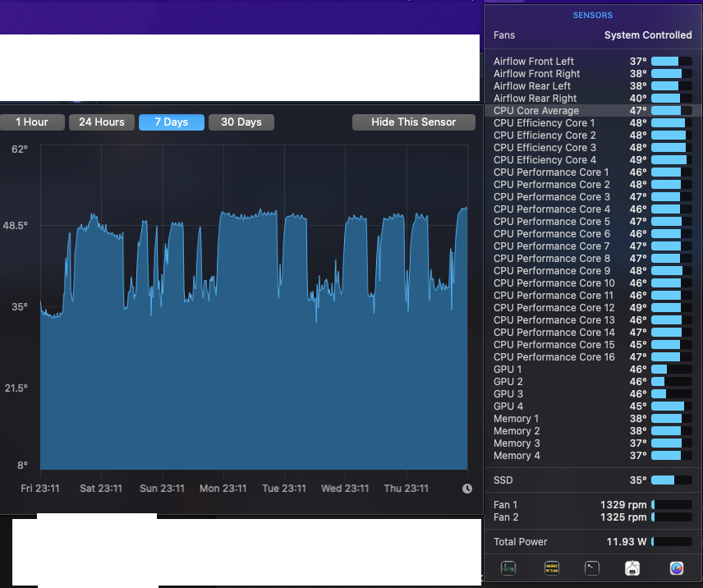The height and width of the screenshot is (588, 703).
Task: Switch the graph to 1 Hour
Action: coord(32,122)
